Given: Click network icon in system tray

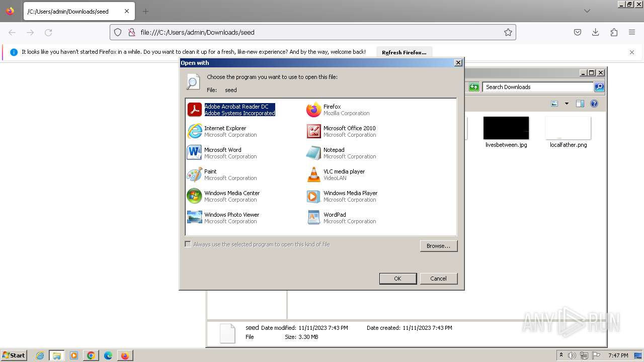Looking at the screenshot, I should click(x=584, y=355).
